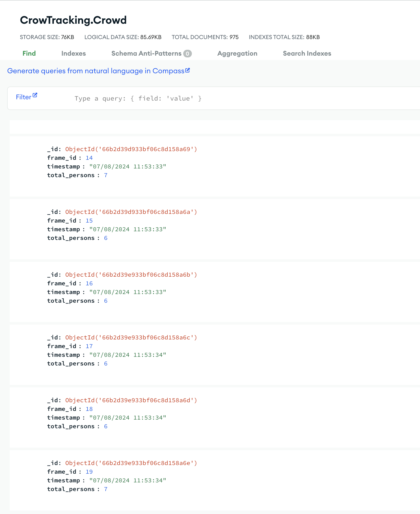
Task: Click frame_id value 18
Action: (x=89, y=409)
